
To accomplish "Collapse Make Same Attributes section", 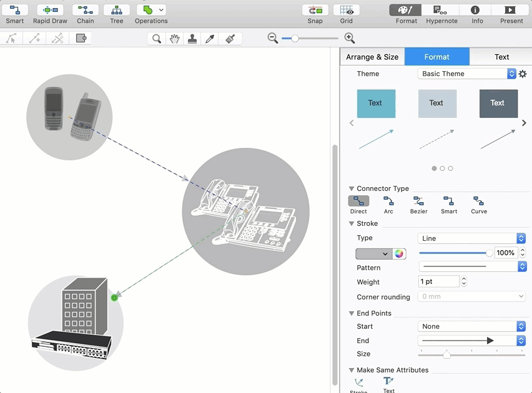I will point(352,371).
